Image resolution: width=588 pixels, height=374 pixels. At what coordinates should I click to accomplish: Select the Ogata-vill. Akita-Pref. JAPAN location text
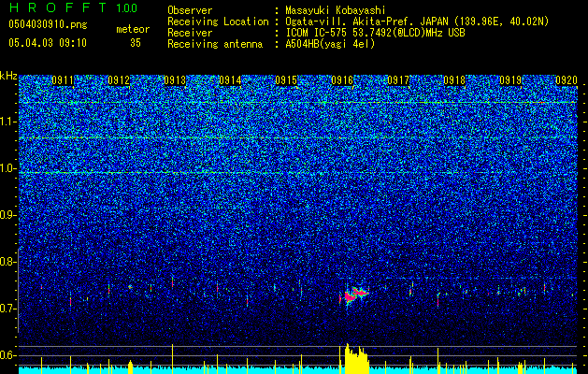pos(417,22)
